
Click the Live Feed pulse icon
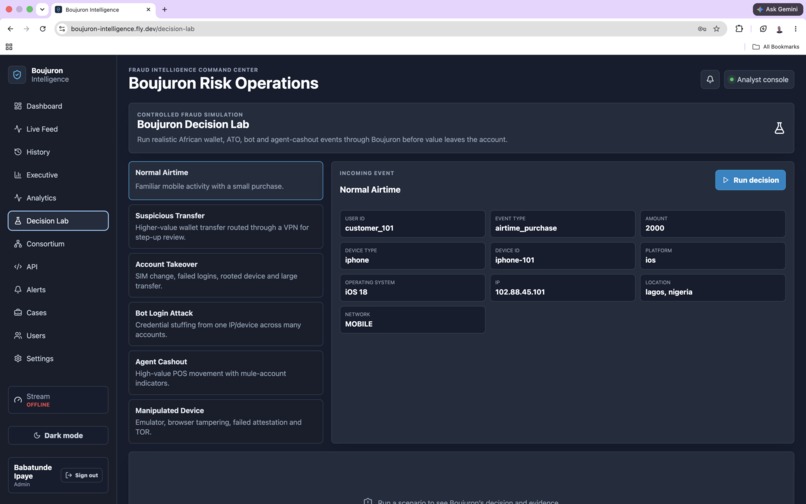click(18, 129)
